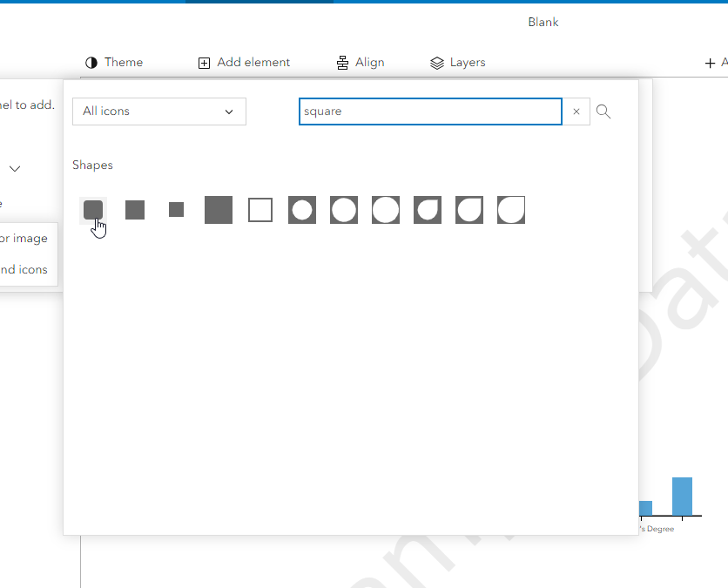Screen dimensions: 728x588
Task: Click the Theme half-circle icon
Action: tap(91, 62)
